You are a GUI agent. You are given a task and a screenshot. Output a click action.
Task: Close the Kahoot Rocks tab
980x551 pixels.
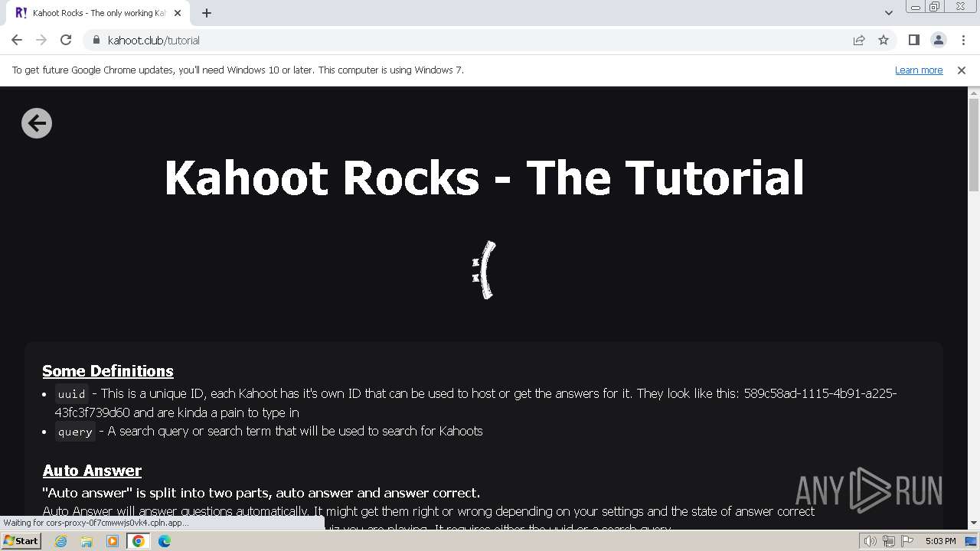[x=178, y=13]
